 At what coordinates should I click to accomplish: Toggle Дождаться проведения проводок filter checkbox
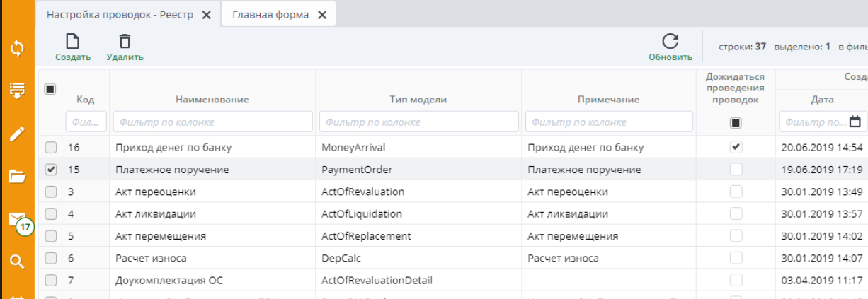pos(736,123)
